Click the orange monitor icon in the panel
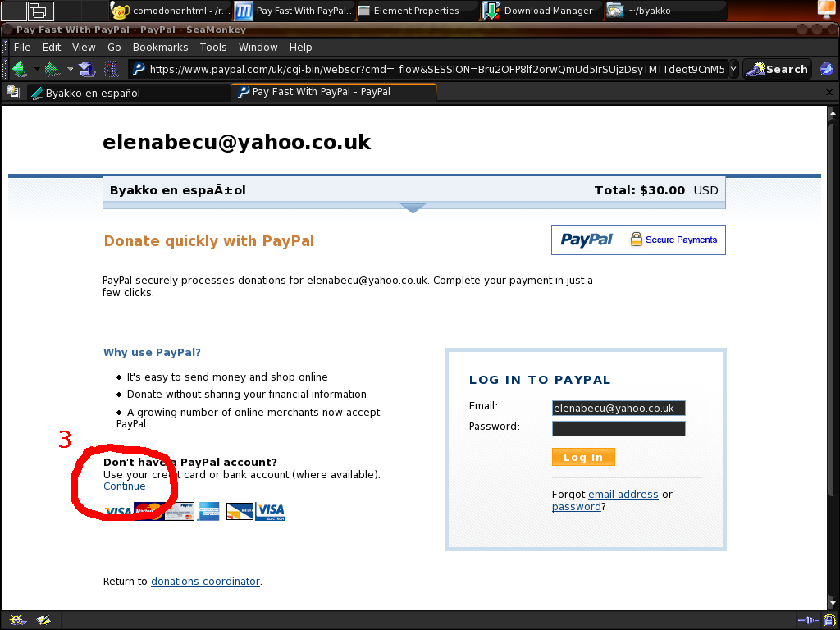 tap(828, 10)
